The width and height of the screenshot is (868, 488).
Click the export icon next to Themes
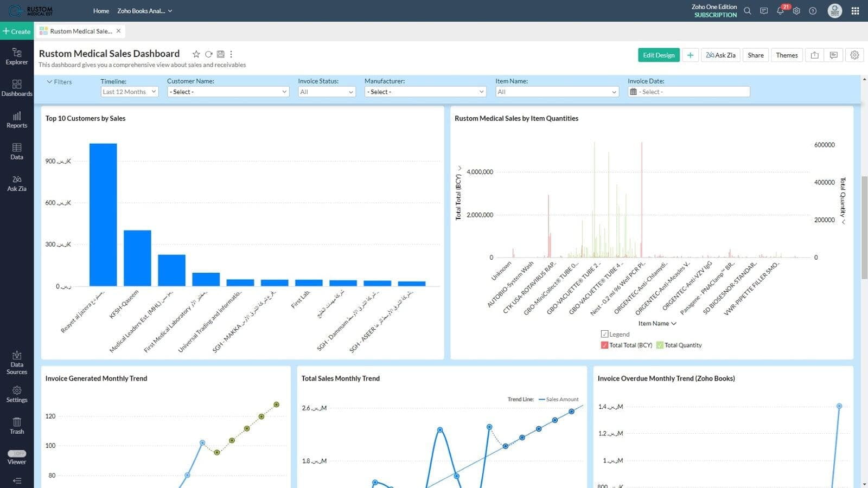[x=814, y=55]
